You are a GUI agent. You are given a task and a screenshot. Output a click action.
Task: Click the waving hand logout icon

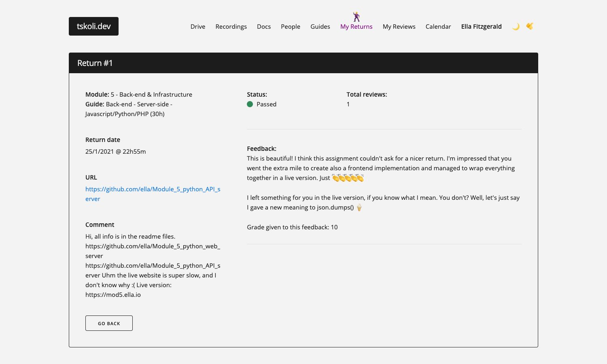coord(530,26)
